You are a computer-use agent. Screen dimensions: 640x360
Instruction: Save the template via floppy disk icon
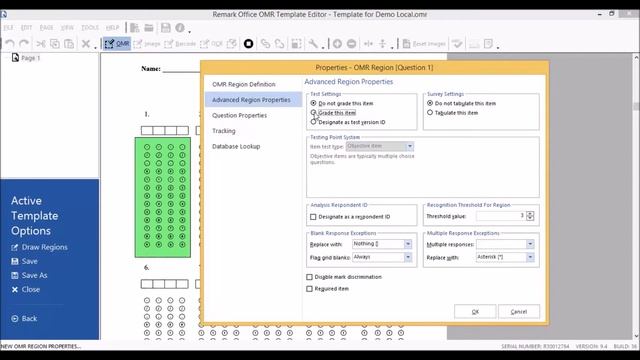[166, 28]
